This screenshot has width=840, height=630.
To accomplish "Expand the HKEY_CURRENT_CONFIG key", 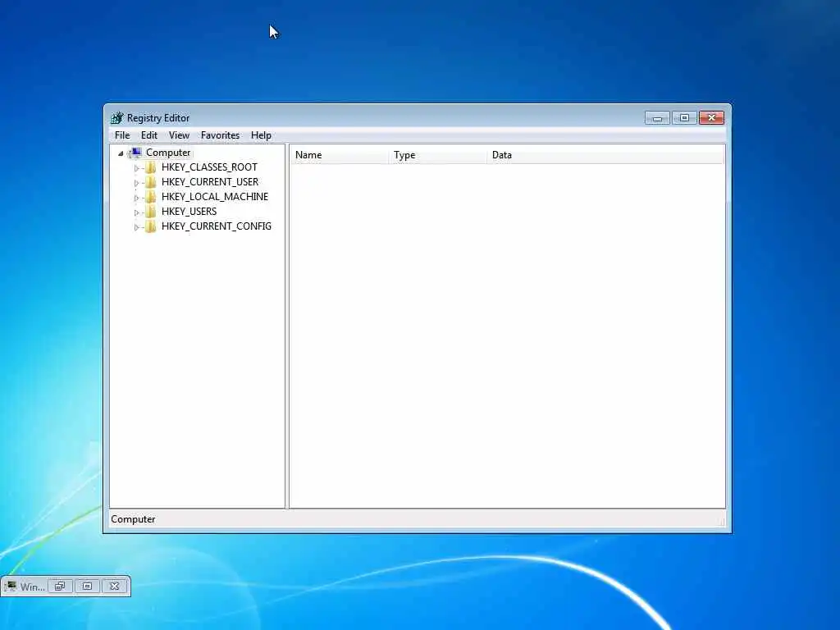I will (x=136, y=227).
